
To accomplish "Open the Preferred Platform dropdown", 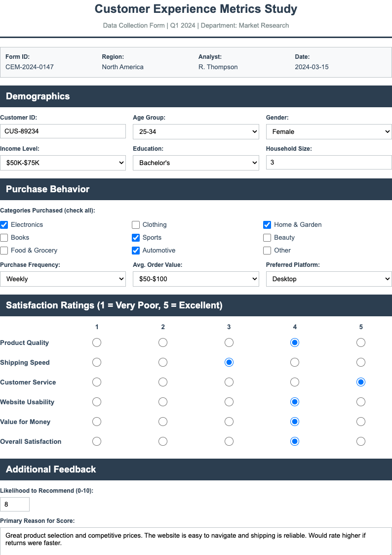I will pyautogui.click(x=328, y=279).
